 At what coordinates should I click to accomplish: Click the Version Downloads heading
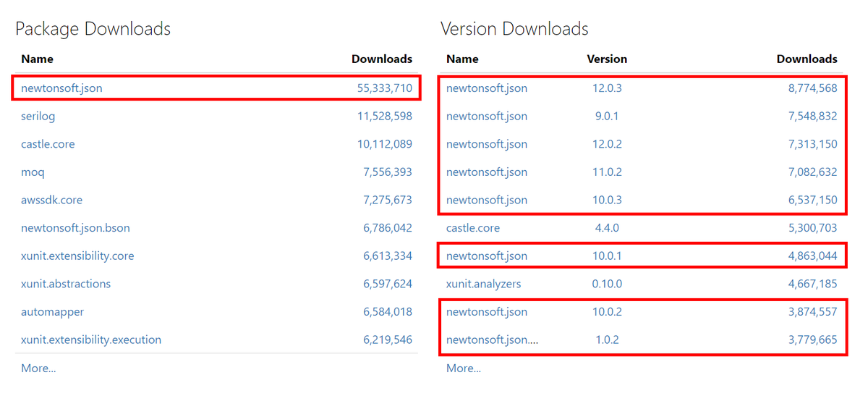point(514,29)
